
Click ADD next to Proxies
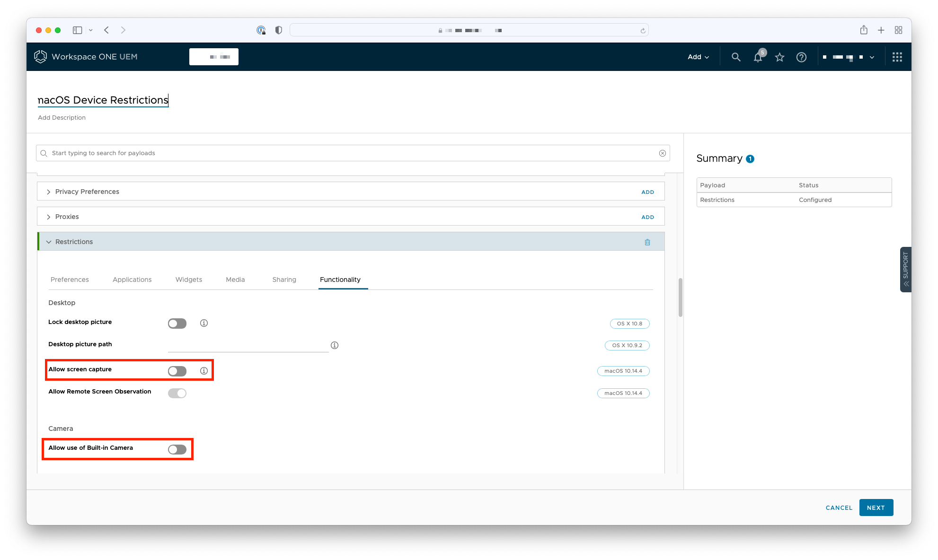647,217
